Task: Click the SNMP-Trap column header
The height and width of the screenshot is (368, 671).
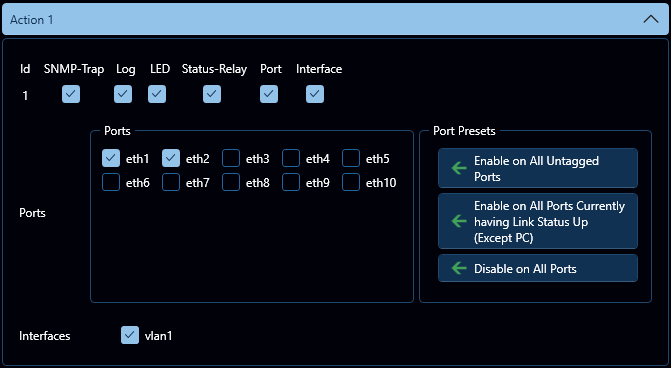Action: 74,69
